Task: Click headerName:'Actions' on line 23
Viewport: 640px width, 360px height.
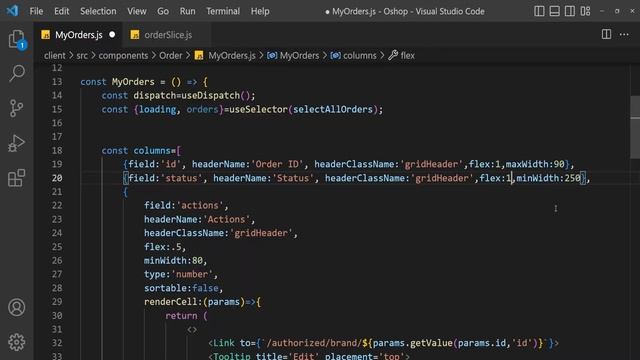Action: click(x=197, y=219)
